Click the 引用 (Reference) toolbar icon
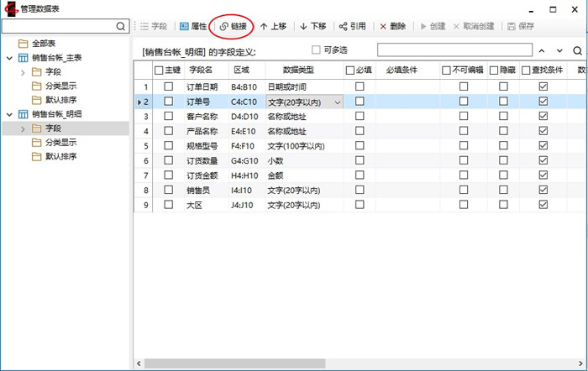 coord(352,26)
